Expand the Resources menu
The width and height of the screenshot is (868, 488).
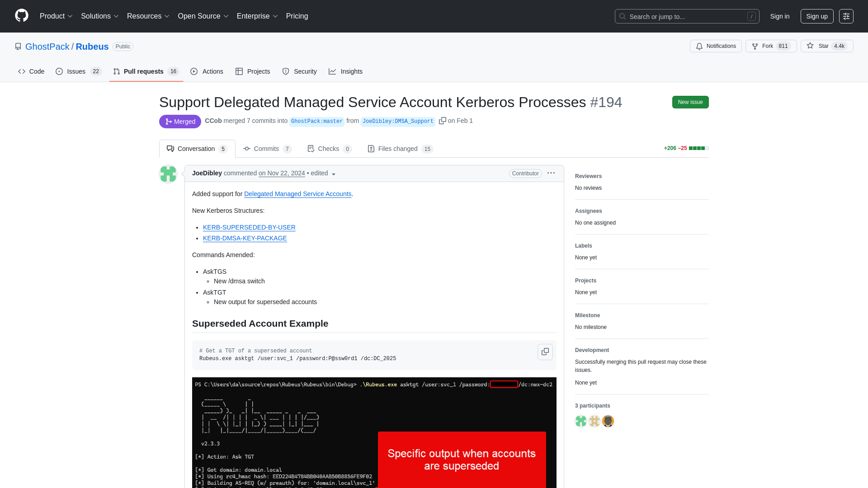(148, 16)
